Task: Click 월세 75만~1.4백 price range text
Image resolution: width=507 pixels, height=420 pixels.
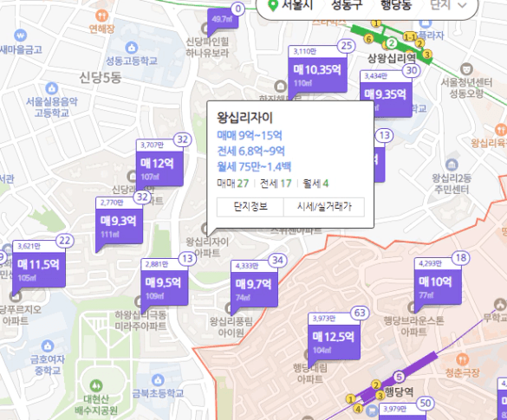Action: pyautogui.click(x=254, y=167)
